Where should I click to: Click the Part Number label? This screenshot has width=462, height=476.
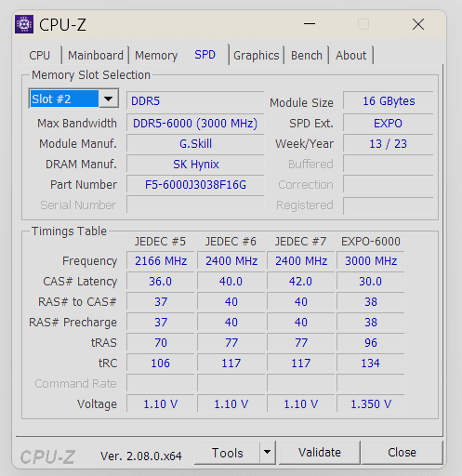tap(84, 185)
